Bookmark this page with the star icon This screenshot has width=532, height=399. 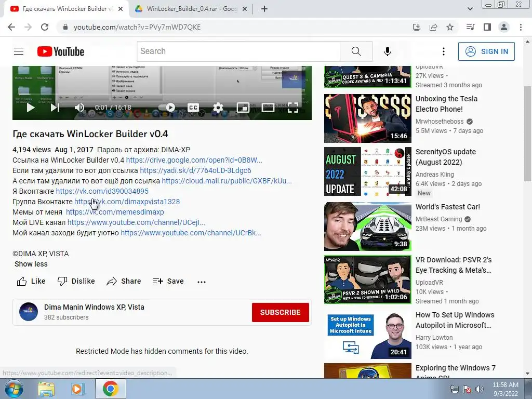pos(450,27)
